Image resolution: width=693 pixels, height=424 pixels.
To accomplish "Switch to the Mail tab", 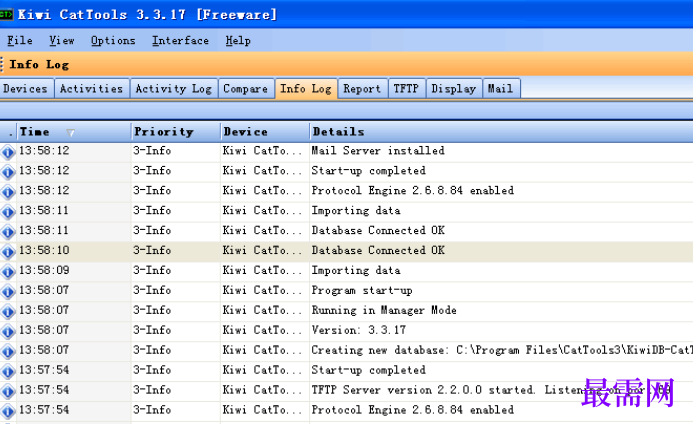I will click(x=501, y=88).
